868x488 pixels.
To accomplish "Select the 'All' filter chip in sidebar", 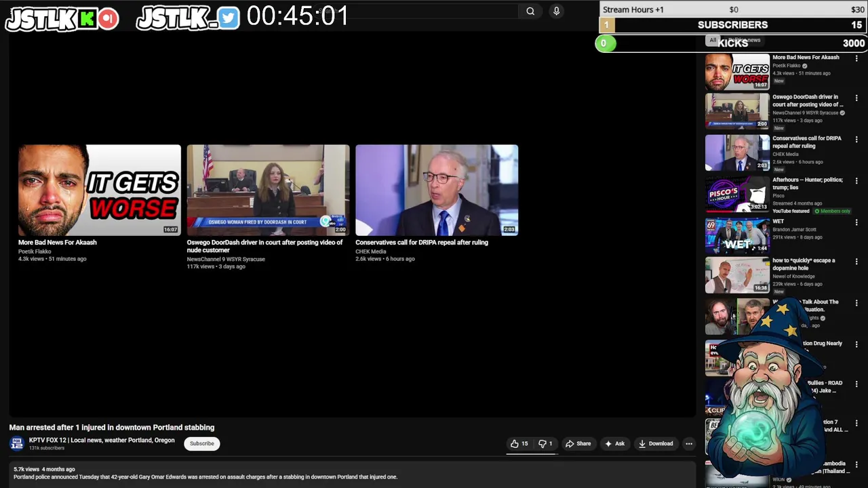I will coord(713,41).
